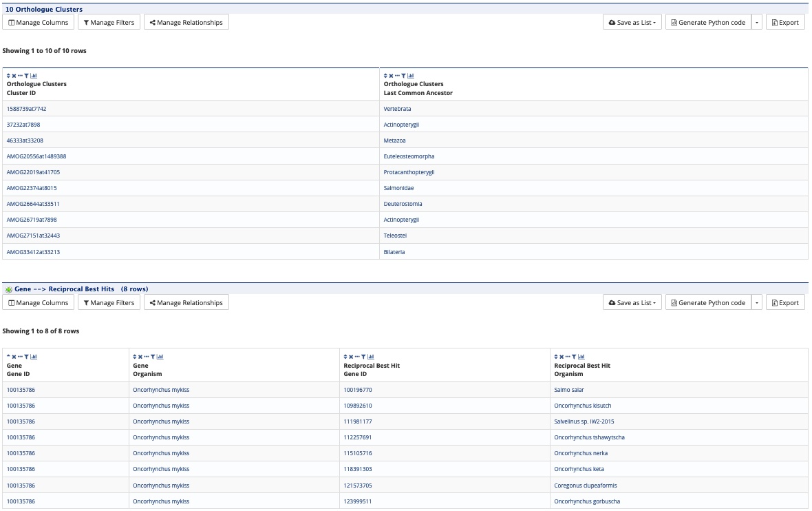Remove the Reciprocal Best Hit Gene ID column
812x511 pixels.
pyautogui.click(x=351, y=357)
